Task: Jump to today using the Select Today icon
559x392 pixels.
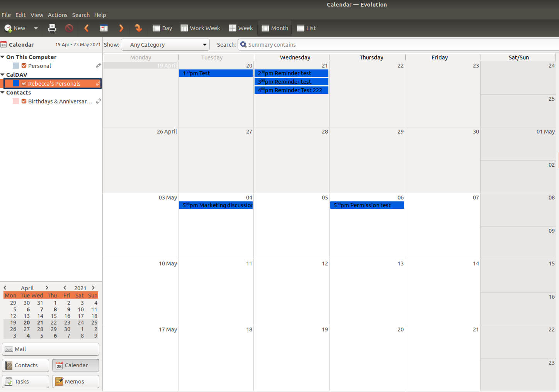Action: tap(104, 28)
